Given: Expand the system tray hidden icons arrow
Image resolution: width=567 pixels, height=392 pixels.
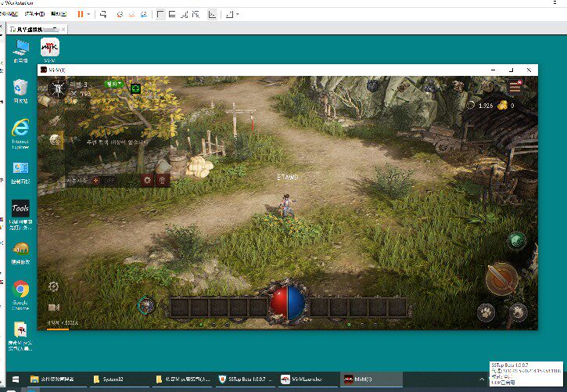Looking at the screenshot, I should click(x=482, y=379).
